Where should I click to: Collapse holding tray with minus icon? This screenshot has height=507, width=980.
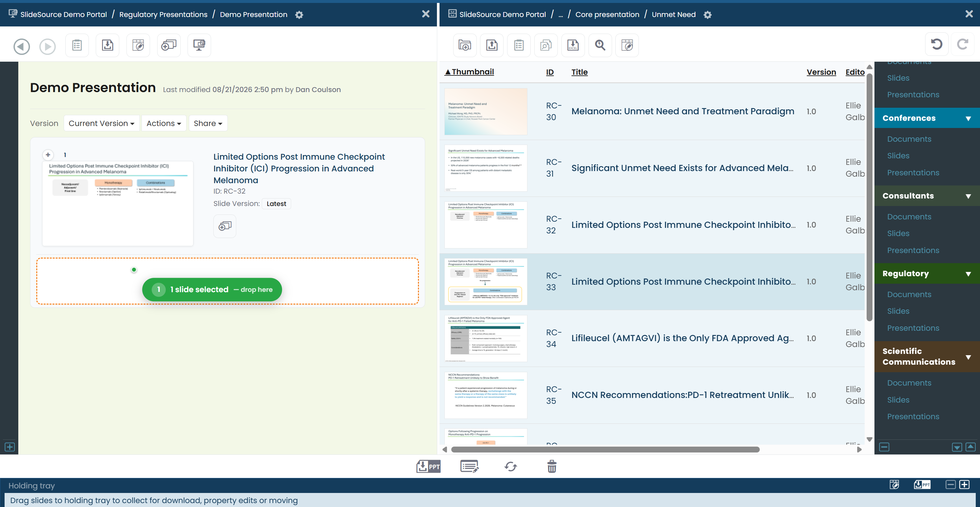tap(950, 484)
